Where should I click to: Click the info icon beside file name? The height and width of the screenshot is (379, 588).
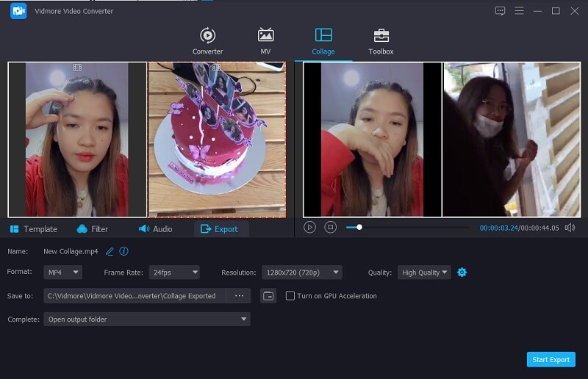124,251
